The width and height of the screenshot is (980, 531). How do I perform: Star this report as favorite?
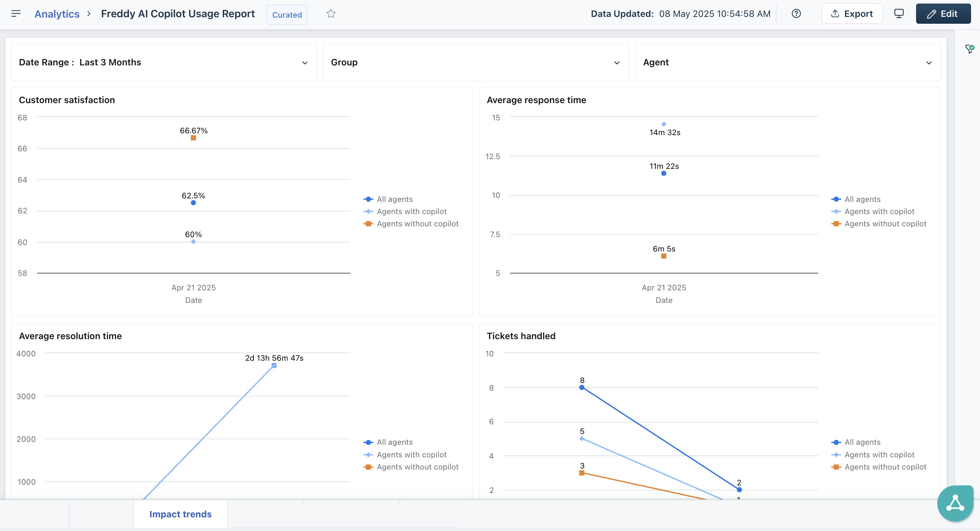point(331,14)
